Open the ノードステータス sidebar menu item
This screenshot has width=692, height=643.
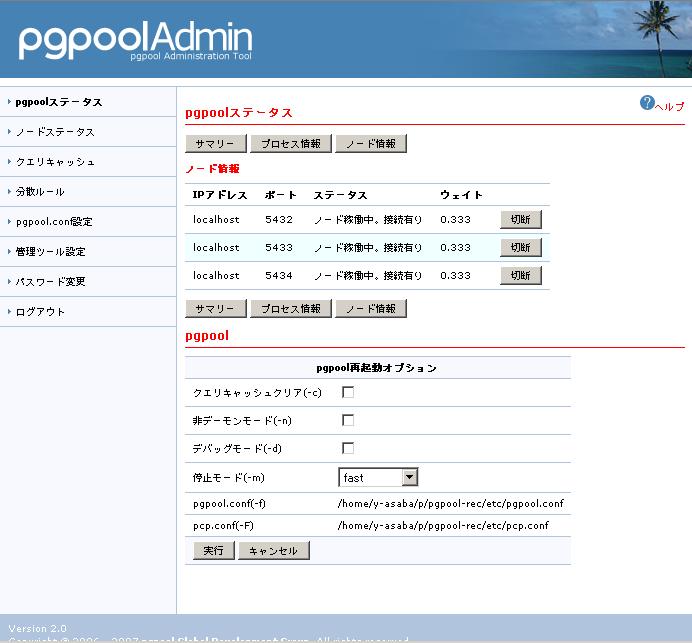point(55,132)
